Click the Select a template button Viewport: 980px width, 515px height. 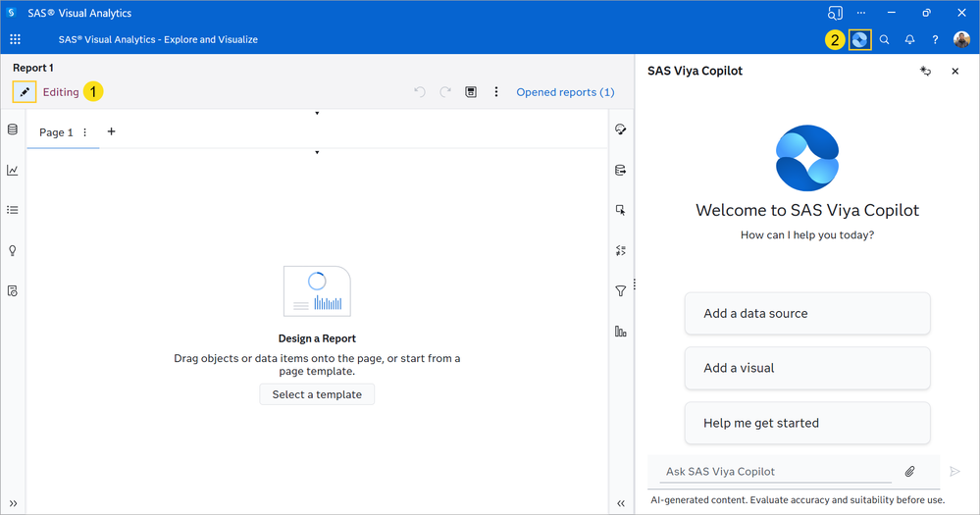tap(317, 394)
